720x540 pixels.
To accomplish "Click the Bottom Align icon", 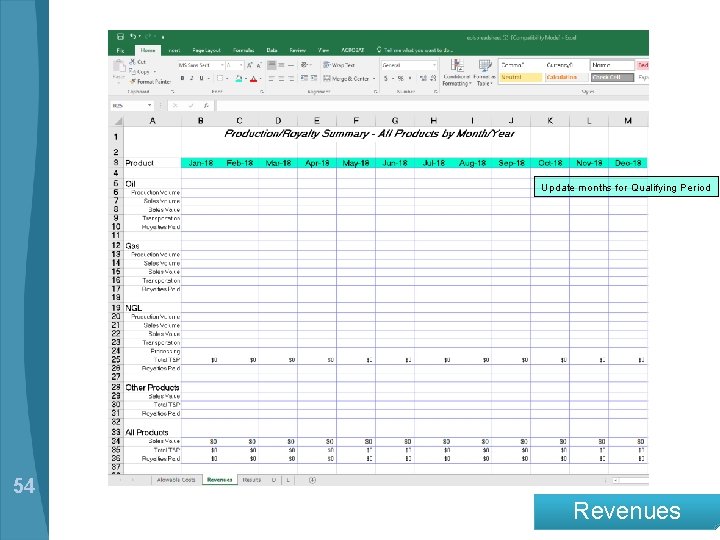I will coord(291,65).
